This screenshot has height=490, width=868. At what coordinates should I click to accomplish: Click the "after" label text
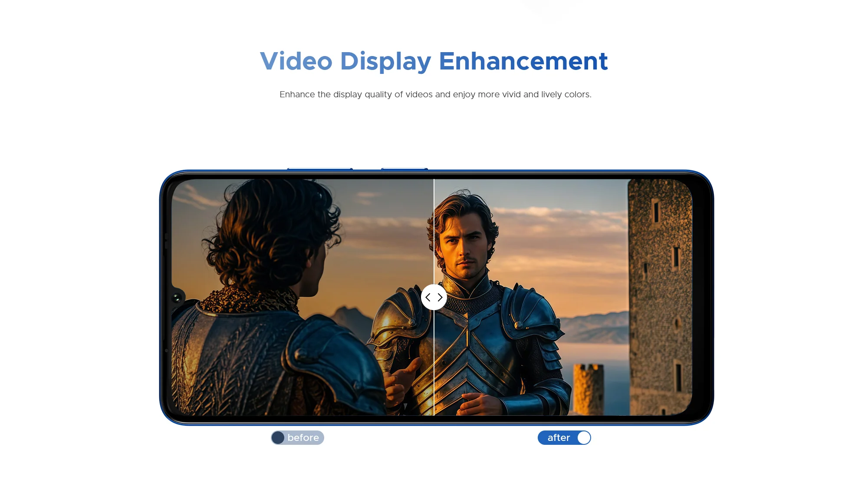tap(559, 437)
